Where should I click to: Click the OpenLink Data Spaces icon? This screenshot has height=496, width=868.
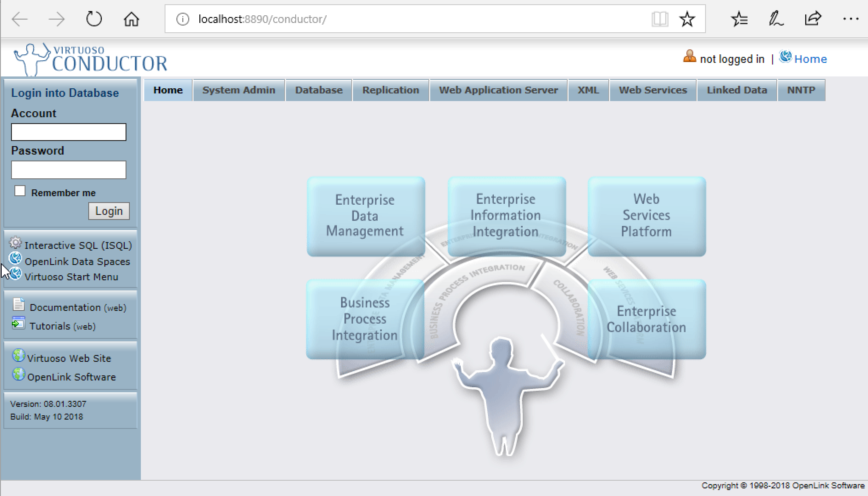[15, 258]
